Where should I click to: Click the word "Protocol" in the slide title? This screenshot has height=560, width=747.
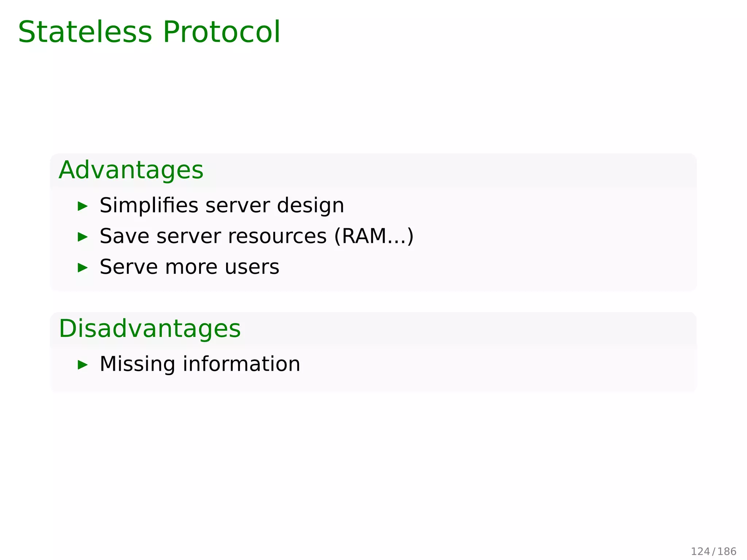[221, 32]
